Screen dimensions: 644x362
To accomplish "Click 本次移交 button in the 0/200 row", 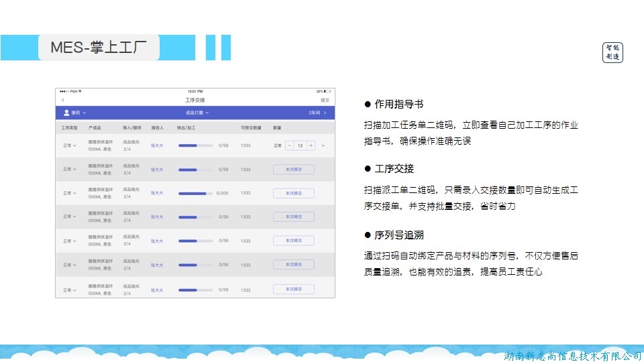I will [294, 193].
